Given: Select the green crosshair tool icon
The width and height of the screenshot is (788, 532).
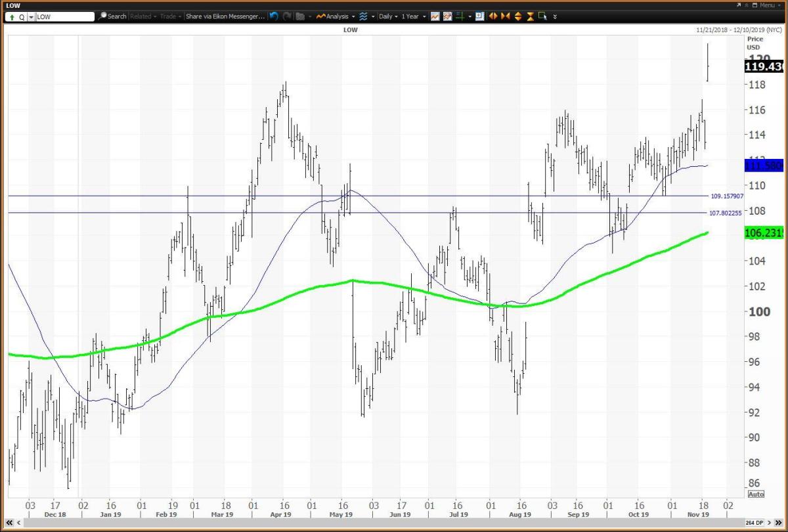Looking at the screenshot, I should tap(460, 16).
